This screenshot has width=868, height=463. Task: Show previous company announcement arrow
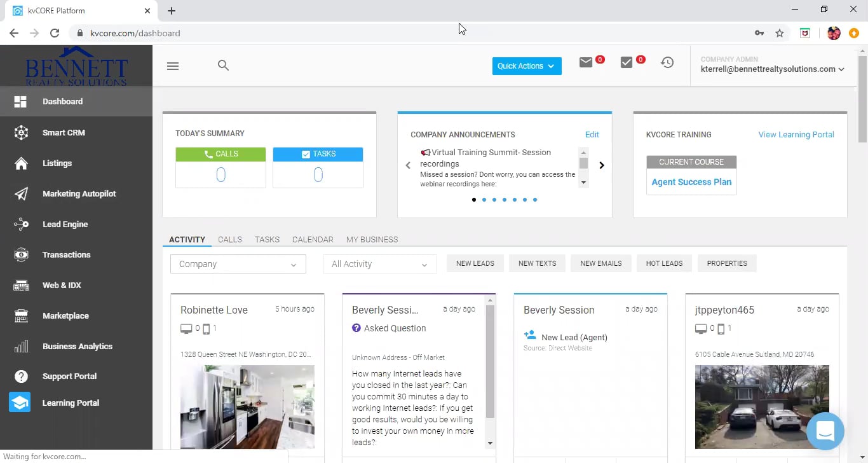click(408, 165)
